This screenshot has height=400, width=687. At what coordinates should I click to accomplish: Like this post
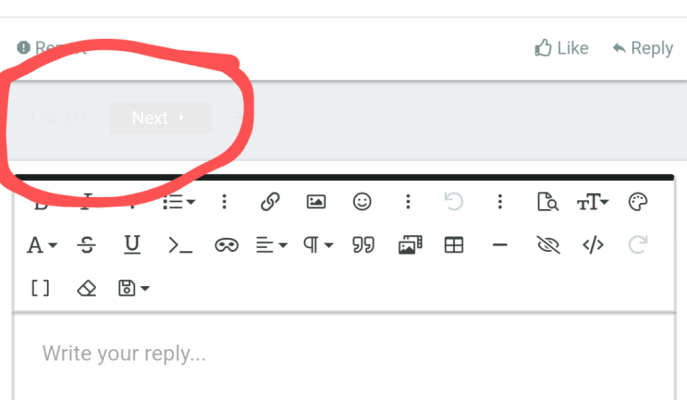pyautogui.click(x=561, y=48)
